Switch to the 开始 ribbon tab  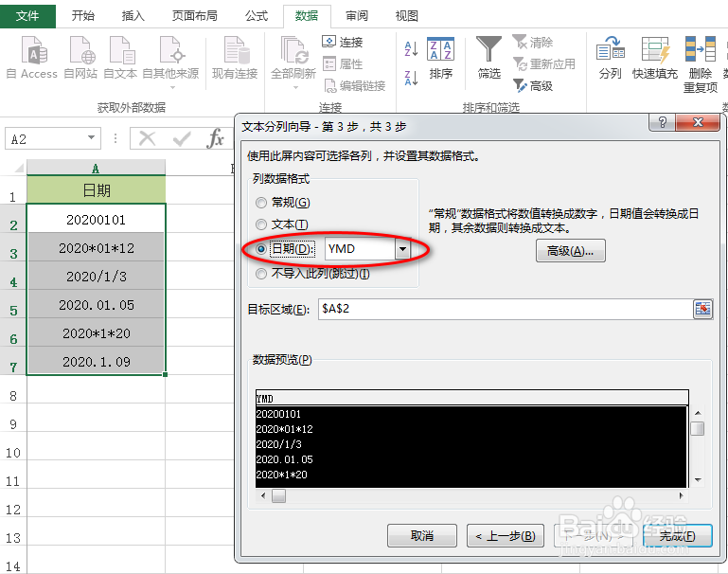[83, 16]
